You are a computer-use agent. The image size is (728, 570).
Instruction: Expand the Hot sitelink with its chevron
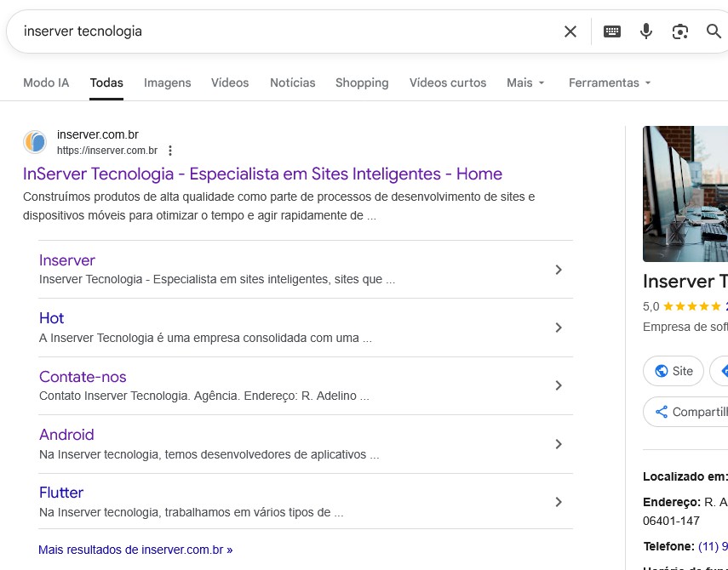point(559,328)
